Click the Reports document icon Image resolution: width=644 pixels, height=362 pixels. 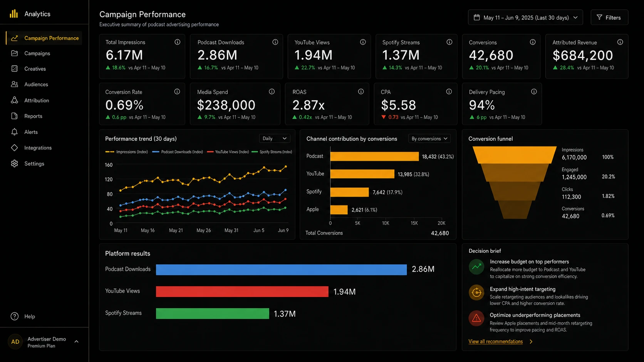pyautogui.click(x=15, y=116)
